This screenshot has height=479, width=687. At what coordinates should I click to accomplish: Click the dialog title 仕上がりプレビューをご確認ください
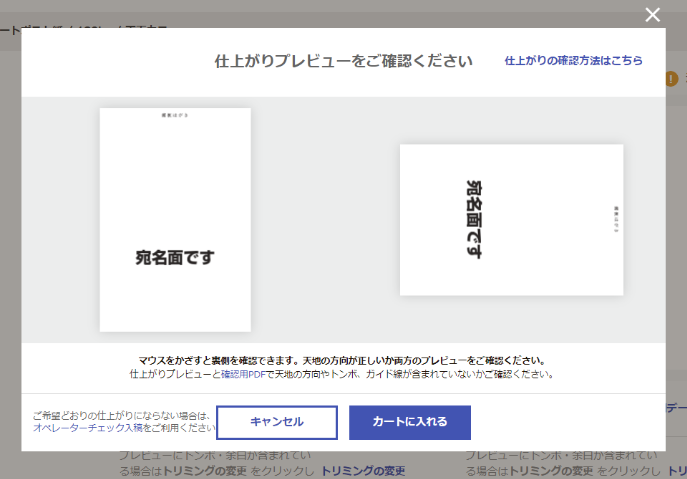[344, 61]
